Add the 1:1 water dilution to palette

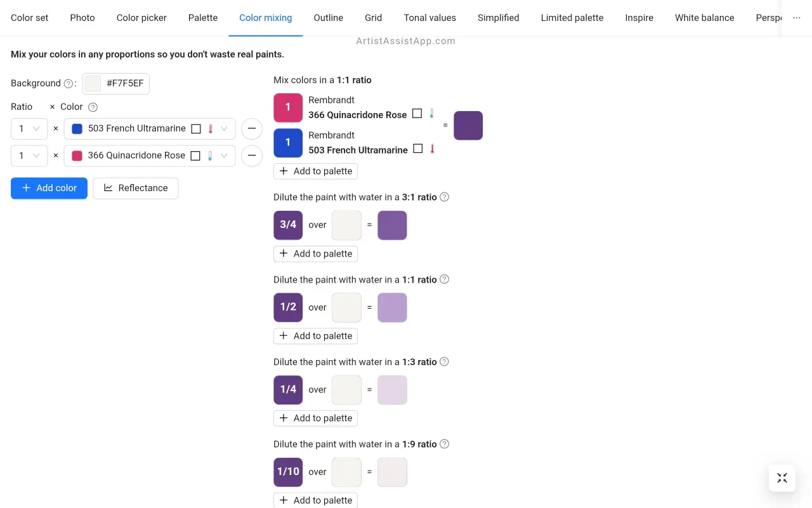click(x=315, y=335)
